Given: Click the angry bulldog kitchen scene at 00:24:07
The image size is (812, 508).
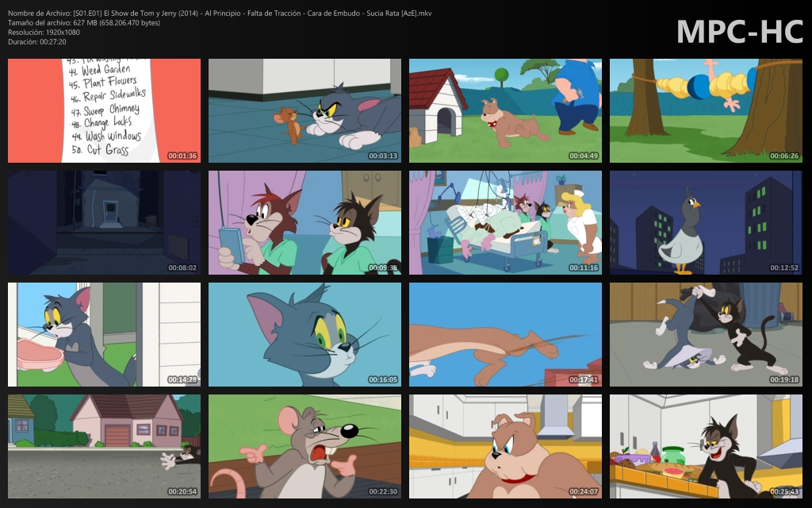Looking at the screenshot, I should click(505, 445).
